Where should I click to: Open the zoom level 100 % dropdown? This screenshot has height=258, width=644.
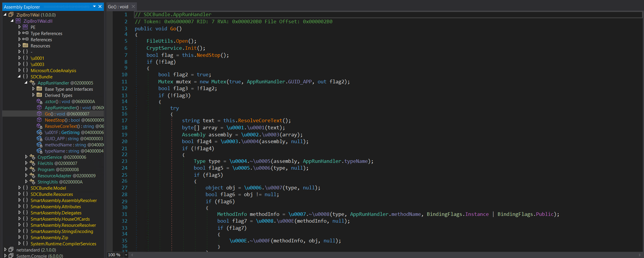tap(126, 255)
